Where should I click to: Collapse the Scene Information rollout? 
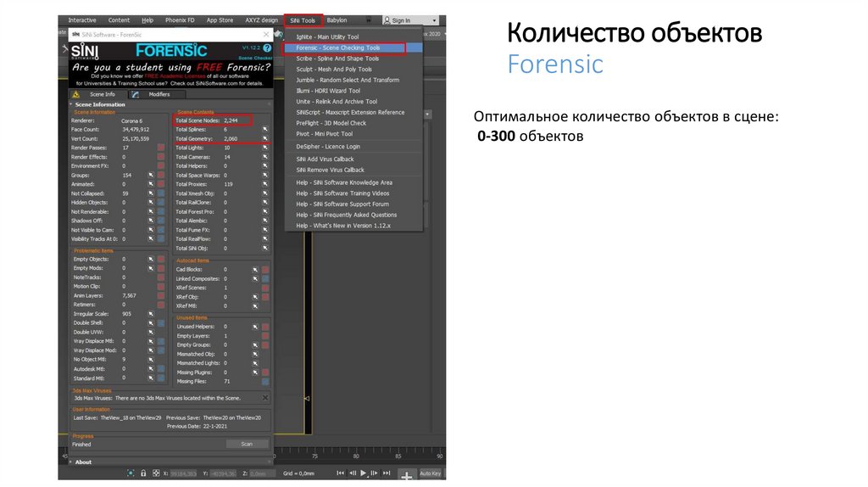[100, 104]
